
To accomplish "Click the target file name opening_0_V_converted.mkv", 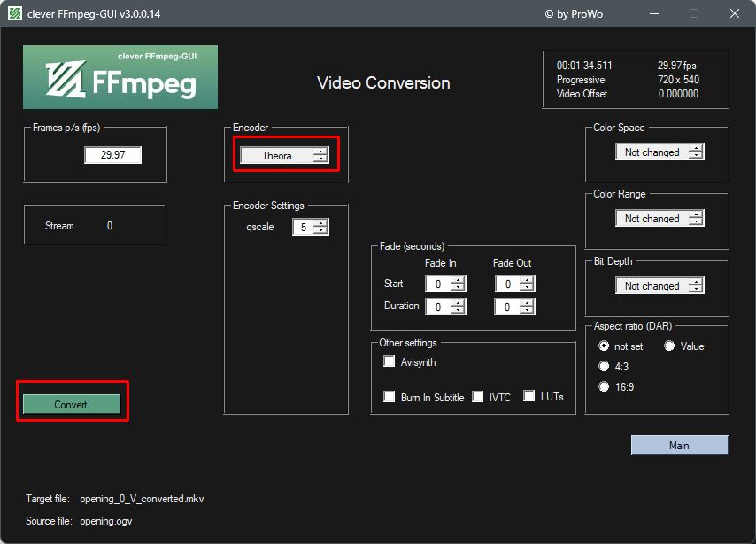I will 142,499.
